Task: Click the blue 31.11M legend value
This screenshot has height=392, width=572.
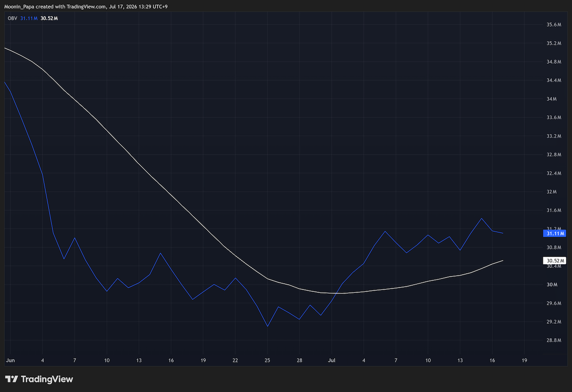Action: point(29,18)
